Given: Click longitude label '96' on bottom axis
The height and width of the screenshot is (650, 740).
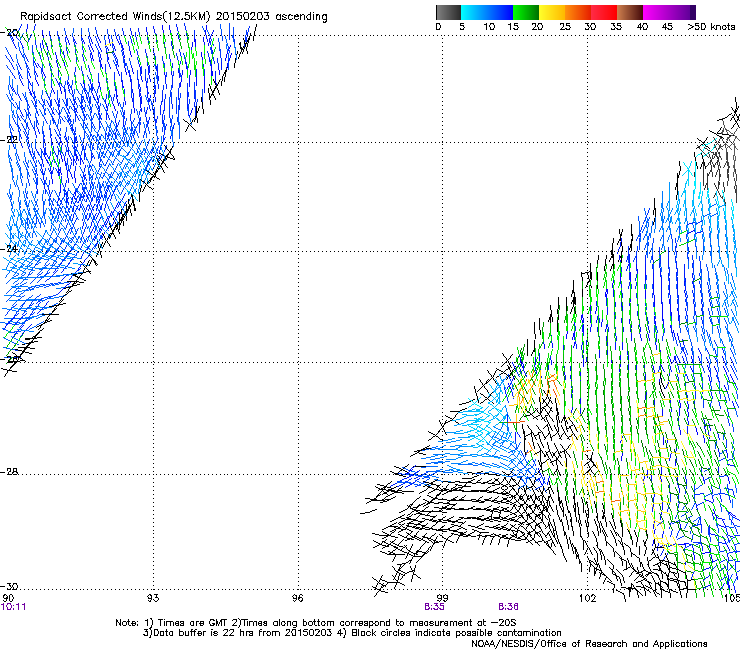Looking at the screenshot, I should [x=297, y=598].
